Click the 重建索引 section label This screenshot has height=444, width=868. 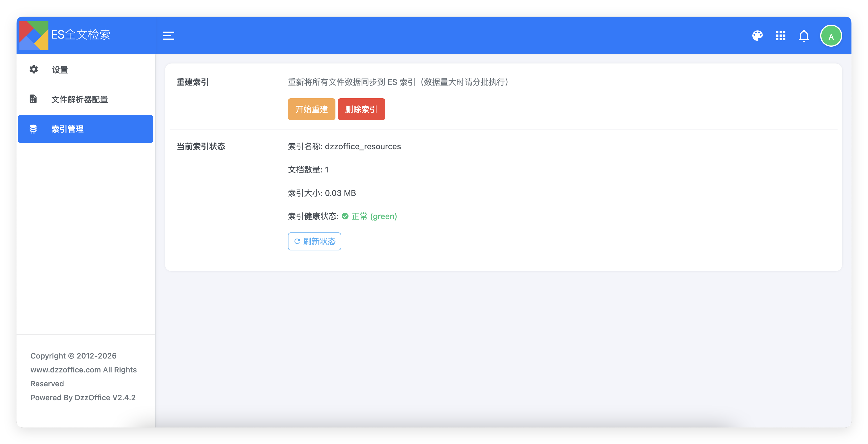point(193,82)
